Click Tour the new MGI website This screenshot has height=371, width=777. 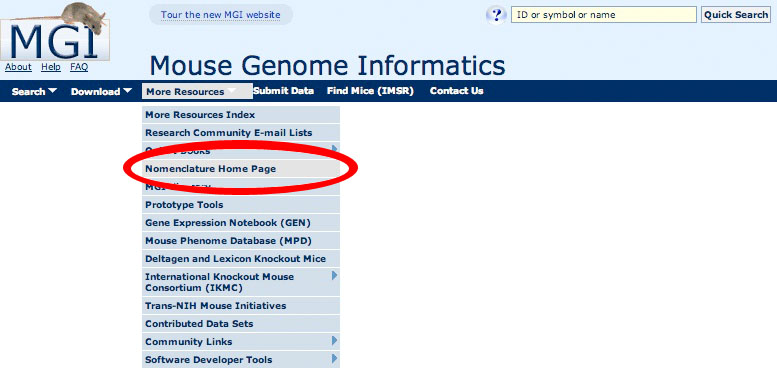(x=221, y=15)
